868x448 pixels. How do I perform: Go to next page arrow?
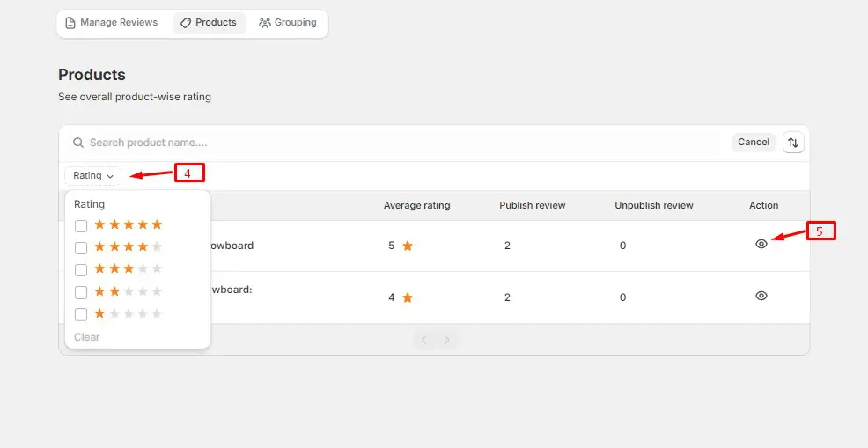pyautogui.click(x=447, y=340)
